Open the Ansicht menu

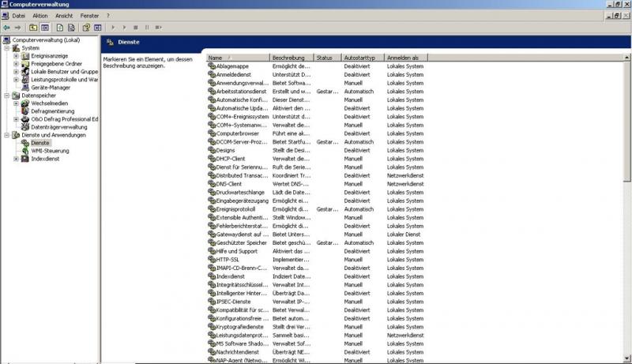64,16
